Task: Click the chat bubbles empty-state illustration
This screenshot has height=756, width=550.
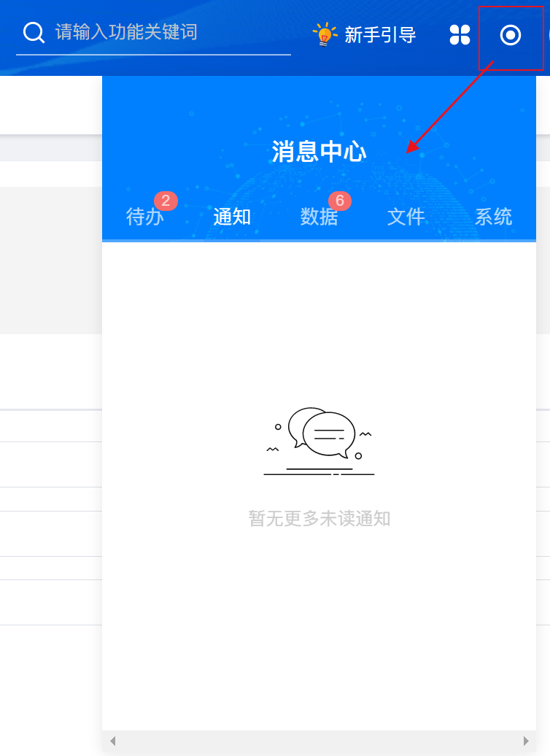Action: [x=319, y=441]
